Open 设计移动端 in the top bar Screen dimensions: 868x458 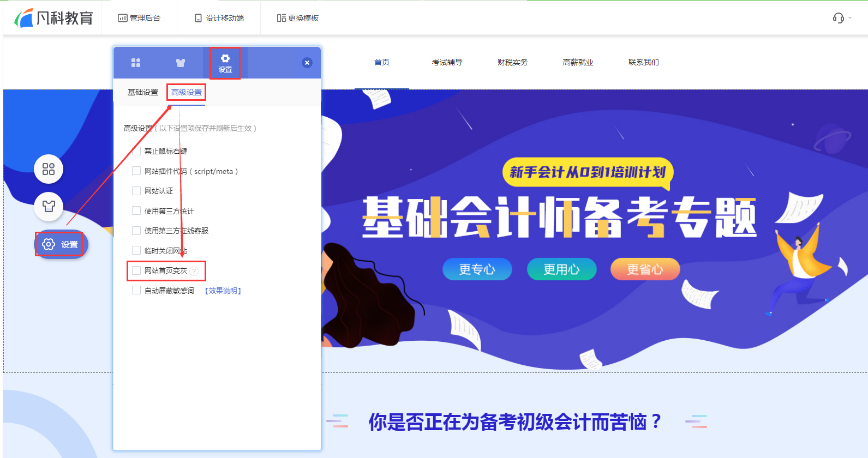tap(219, 18)
